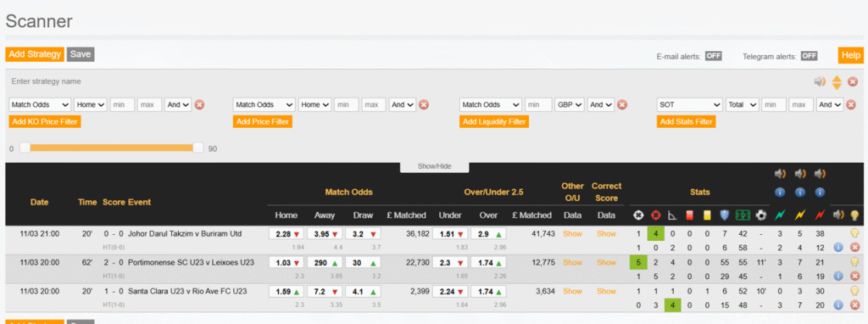
Task: Toggle the strategy sound alert speaker
Action: pos(820,82)
